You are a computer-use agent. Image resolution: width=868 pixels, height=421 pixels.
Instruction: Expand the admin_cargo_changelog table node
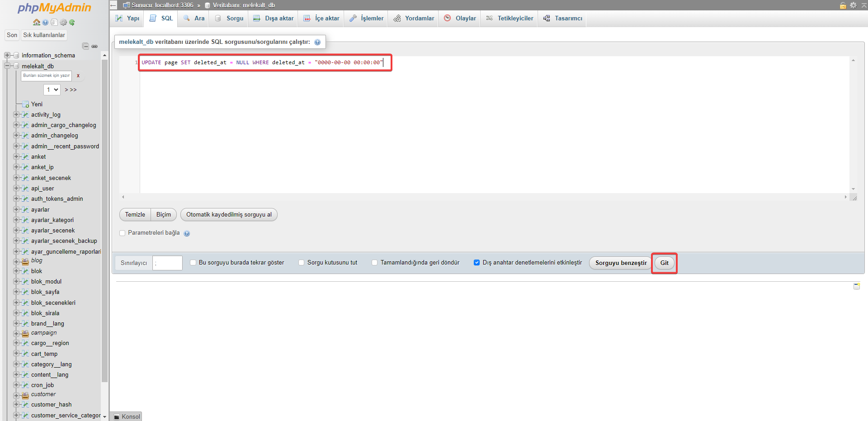16,125
